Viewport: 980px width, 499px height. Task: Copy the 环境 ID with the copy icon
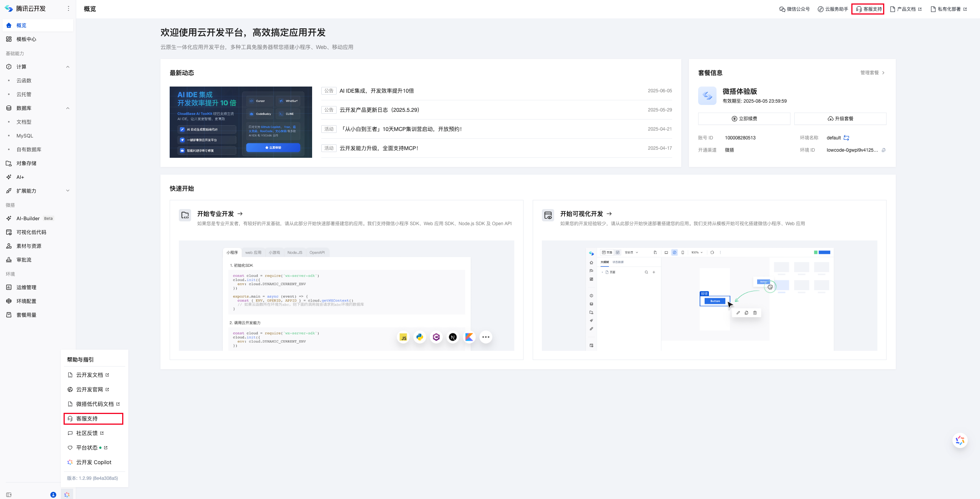click(x=883, y=150)
